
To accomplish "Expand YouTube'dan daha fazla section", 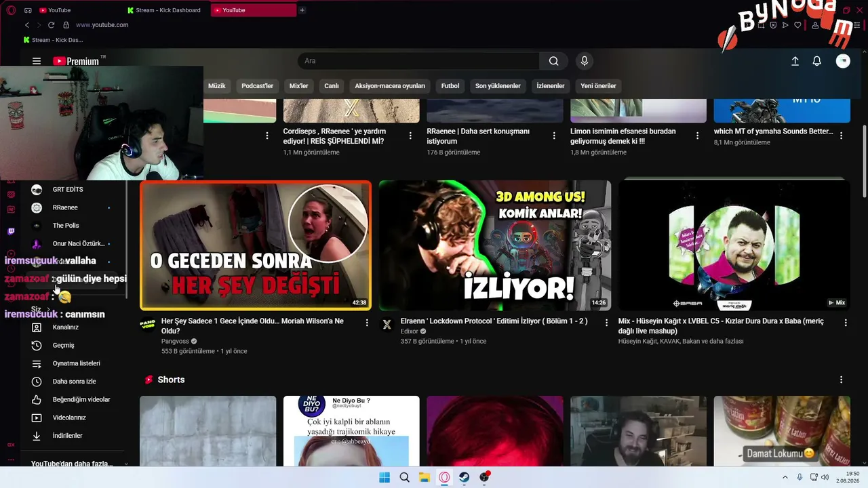I will tap(80, 464).
